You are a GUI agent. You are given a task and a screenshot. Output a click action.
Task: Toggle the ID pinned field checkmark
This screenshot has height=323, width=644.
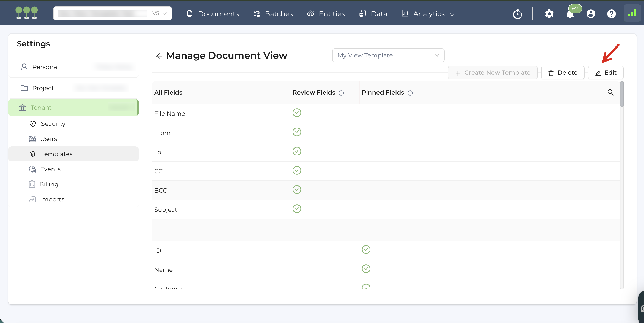(366, 250)
